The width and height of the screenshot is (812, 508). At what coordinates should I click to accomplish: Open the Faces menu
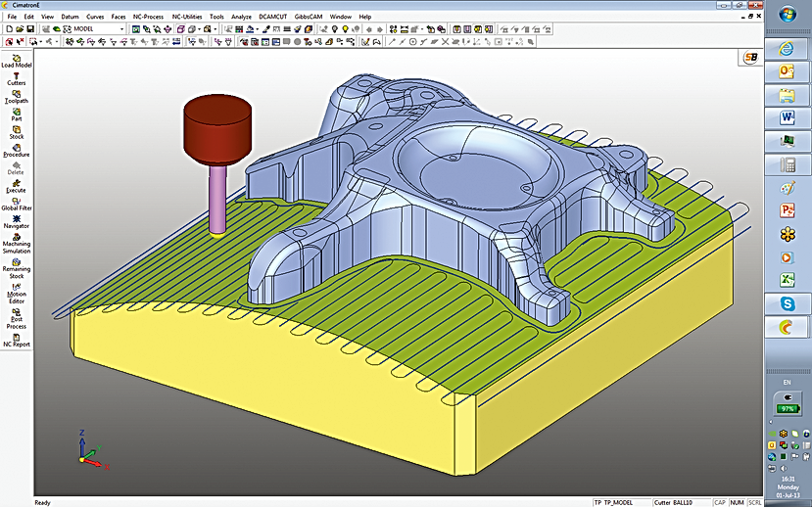pyautogui.click(x=119, y=17)
